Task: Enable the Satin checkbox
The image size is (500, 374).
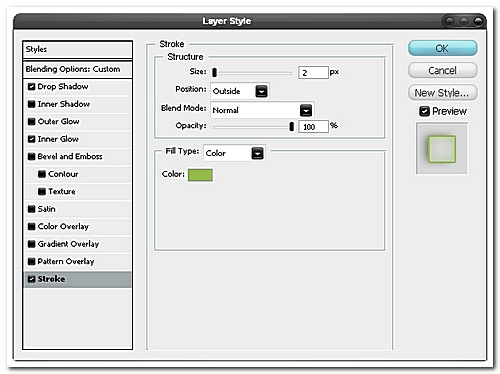Action: [31, 209]
